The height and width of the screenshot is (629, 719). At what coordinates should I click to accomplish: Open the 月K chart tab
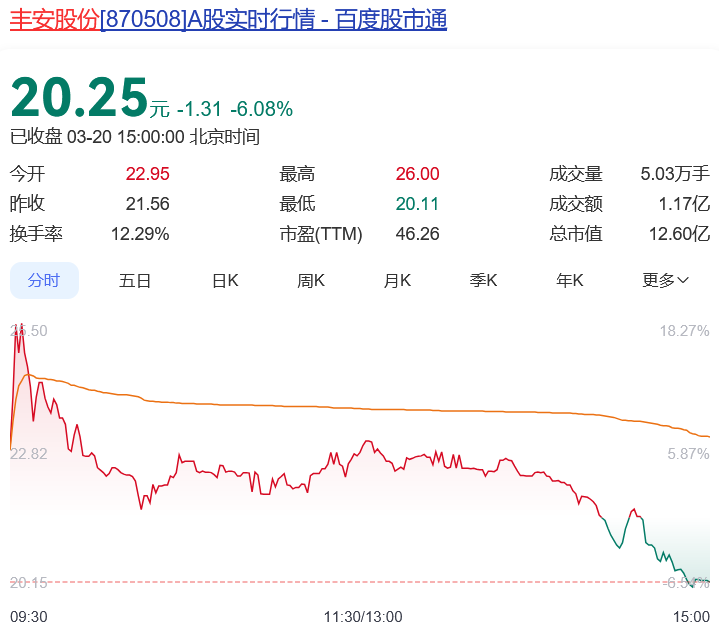[x=397, y=280]
